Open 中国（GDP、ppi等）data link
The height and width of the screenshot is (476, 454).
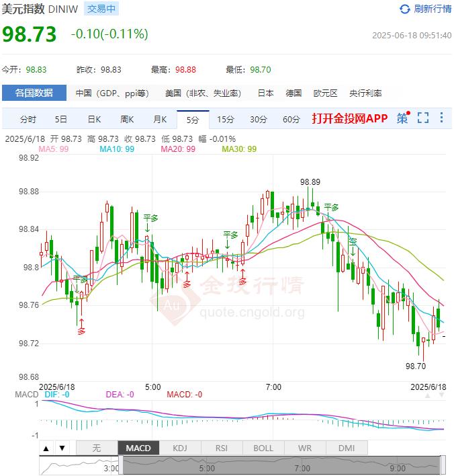[x=112, y=93]
